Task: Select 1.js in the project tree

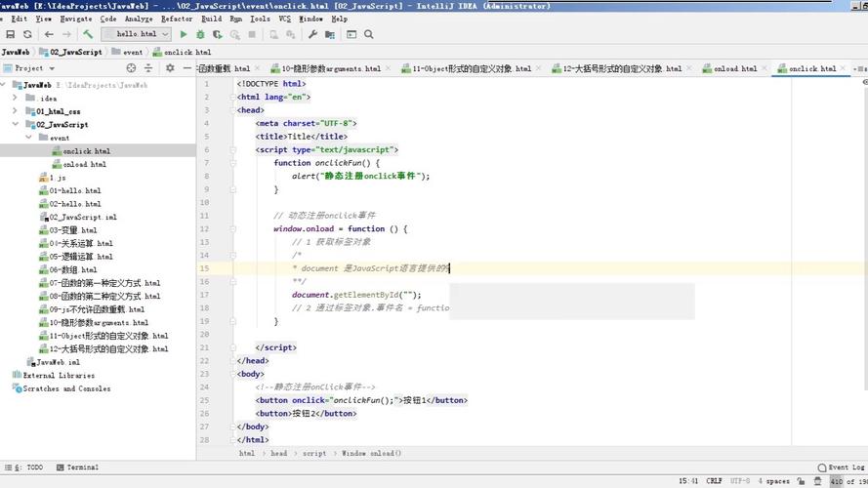Action: click(x=59, y=178)
